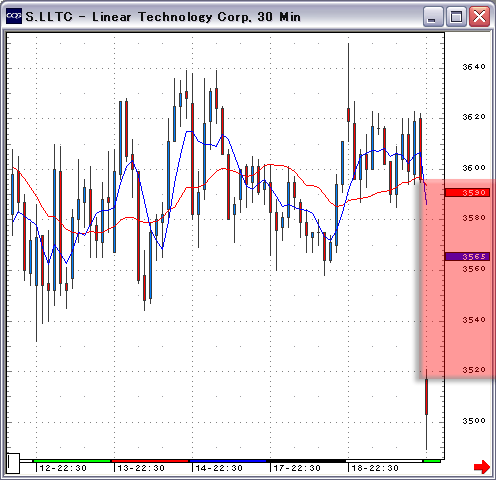The image size is (496, 480).
Task: Click the CQG application icon in title bar
Action: coord(14,16)
